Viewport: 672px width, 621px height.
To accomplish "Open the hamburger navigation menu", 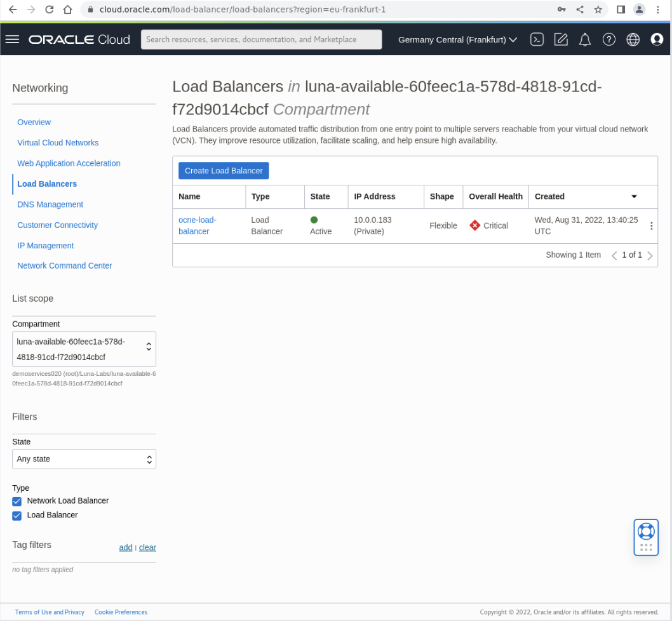I will [12, 39].
